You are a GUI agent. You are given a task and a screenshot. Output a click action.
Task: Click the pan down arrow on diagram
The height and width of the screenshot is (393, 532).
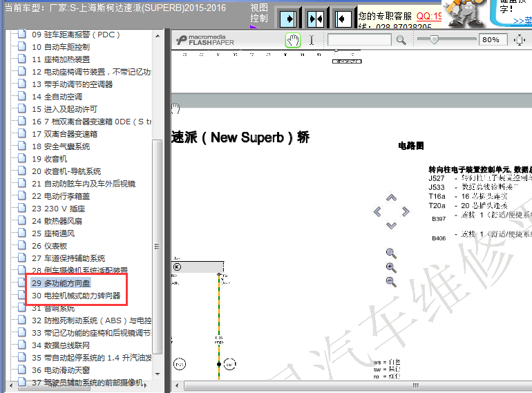pos(391,225)
